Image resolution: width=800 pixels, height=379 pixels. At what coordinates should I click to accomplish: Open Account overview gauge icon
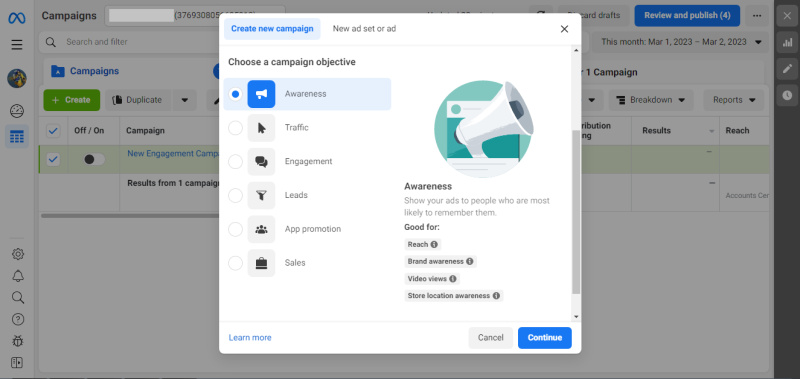pos(17,111)
